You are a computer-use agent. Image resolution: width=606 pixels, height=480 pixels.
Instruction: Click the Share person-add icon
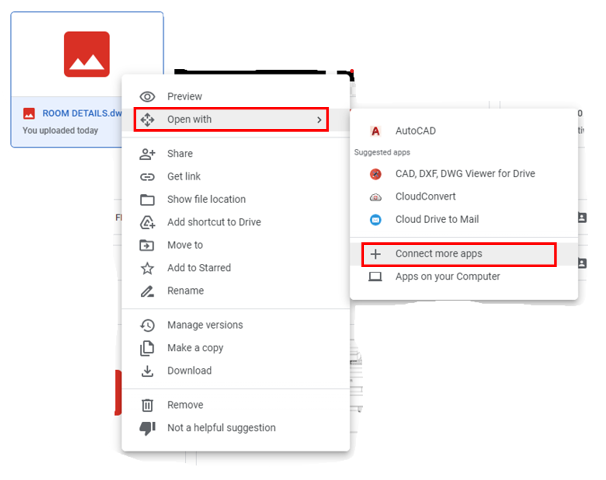point(148,154)
